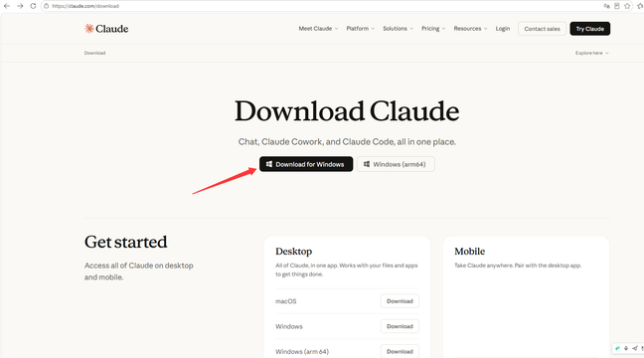
Task: Click the subtitle beginning Chat, Claude Cowork
Action: pyautogui.click(x=347, y=142)
